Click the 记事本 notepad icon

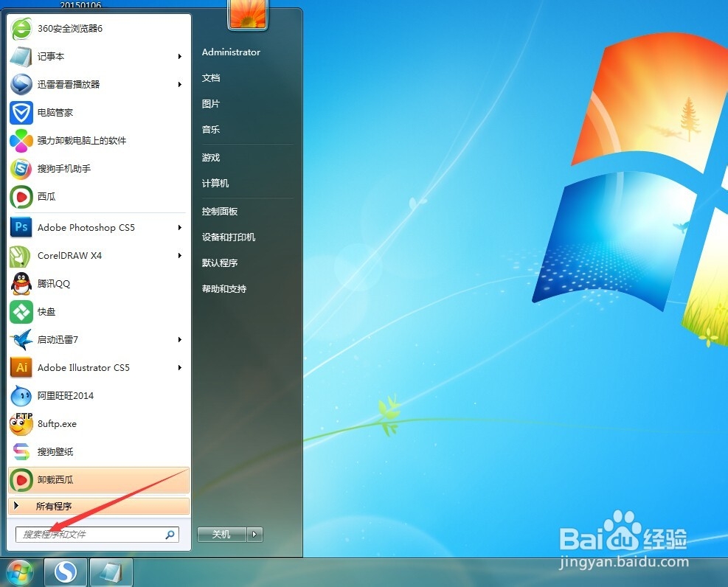click(21, 57)
